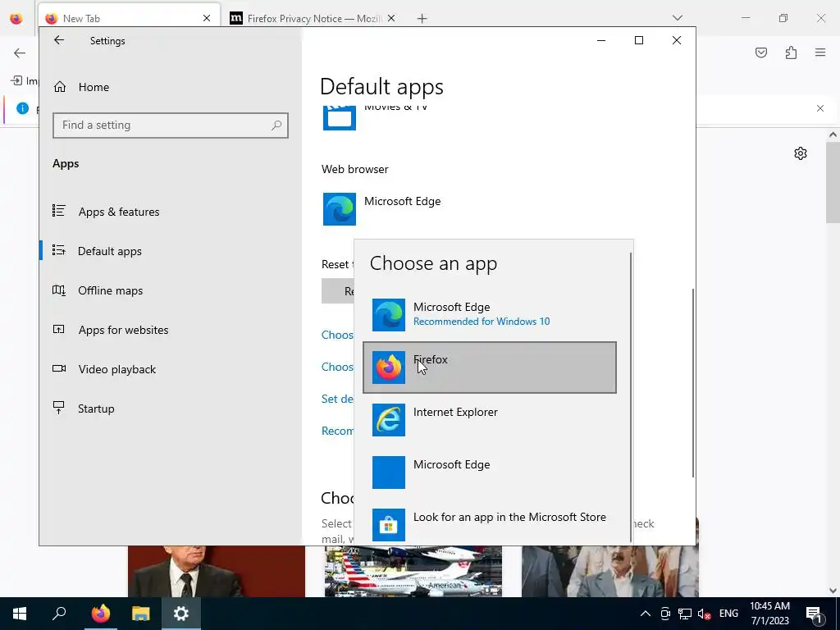
Task: Click Firefox page scrollbar thumb
Action: pyautogui.click(x=833, y=182)
